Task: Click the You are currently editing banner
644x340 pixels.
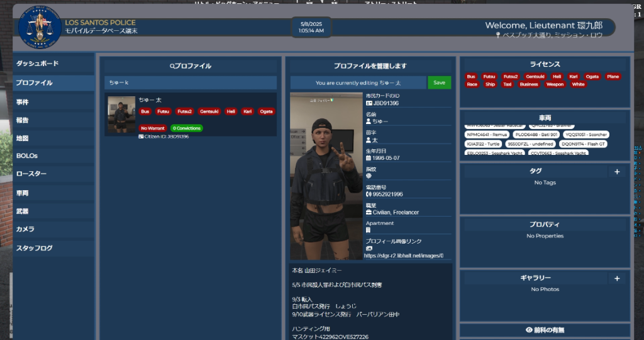Action: click(x=358, y=82)
